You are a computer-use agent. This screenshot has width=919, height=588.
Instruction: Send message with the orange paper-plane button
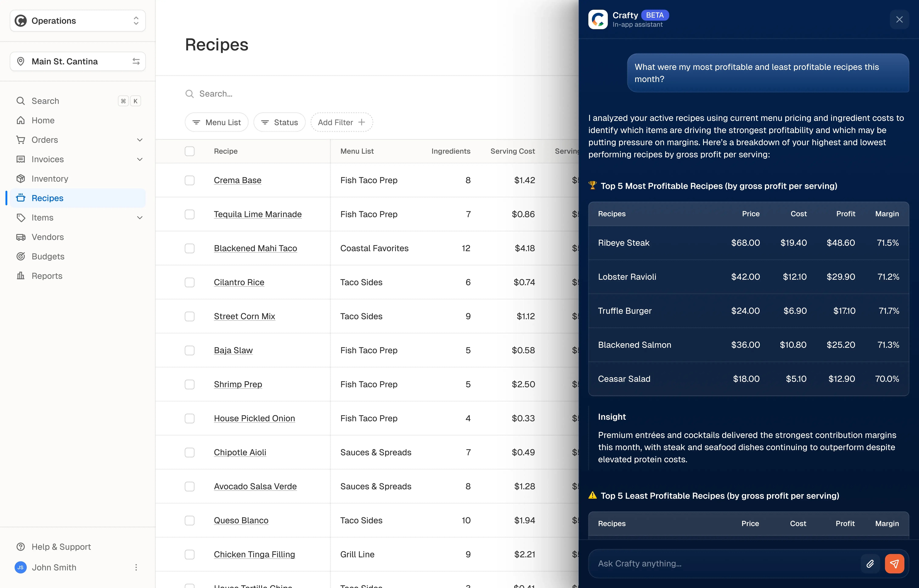pos(895,564)
